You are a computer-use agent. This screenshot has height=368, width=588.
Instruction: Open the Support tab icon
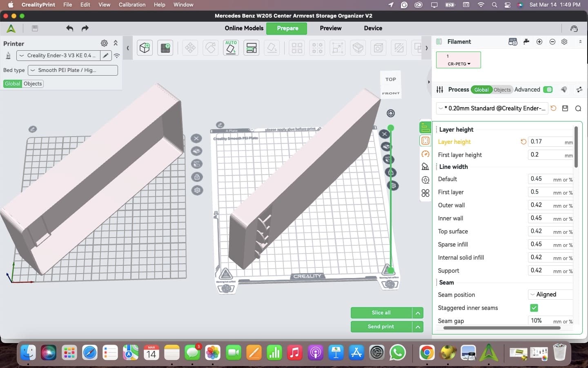pos(425,167)
